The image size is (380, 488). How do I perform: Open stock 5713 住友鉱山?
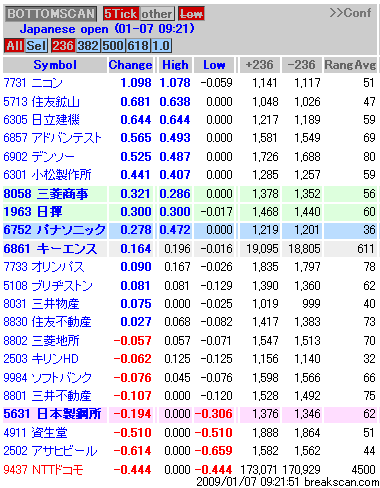(x=41, y=101)
